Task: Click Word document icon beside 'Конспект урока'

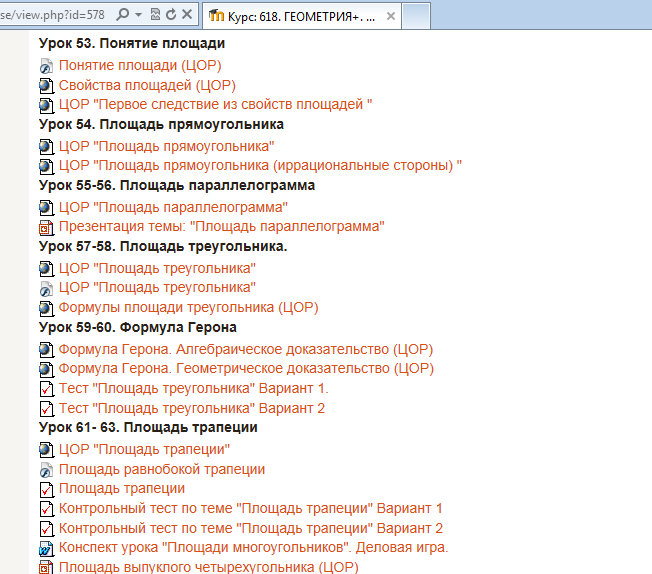Action: pyautogui.click(x=46, y=549)
